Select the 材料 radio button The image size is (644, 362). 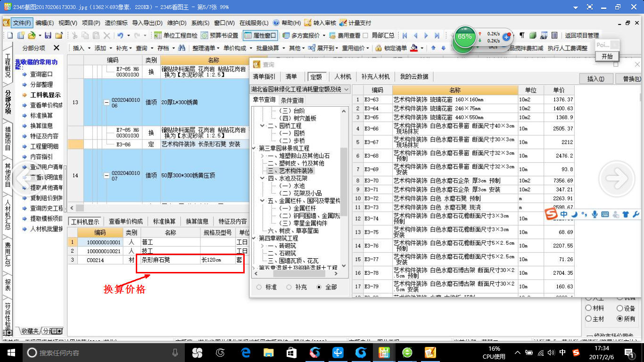588,308
